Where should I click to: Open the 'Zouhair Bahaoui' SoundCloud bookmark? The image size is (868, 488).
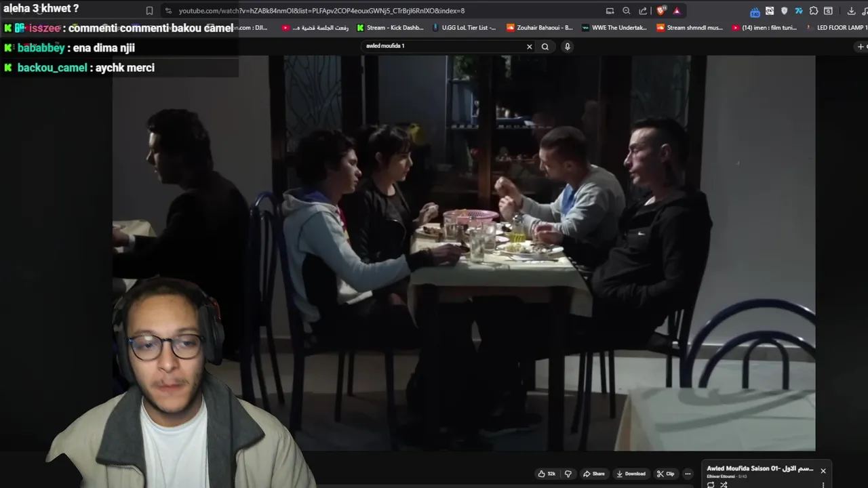(x=540, y=28)
